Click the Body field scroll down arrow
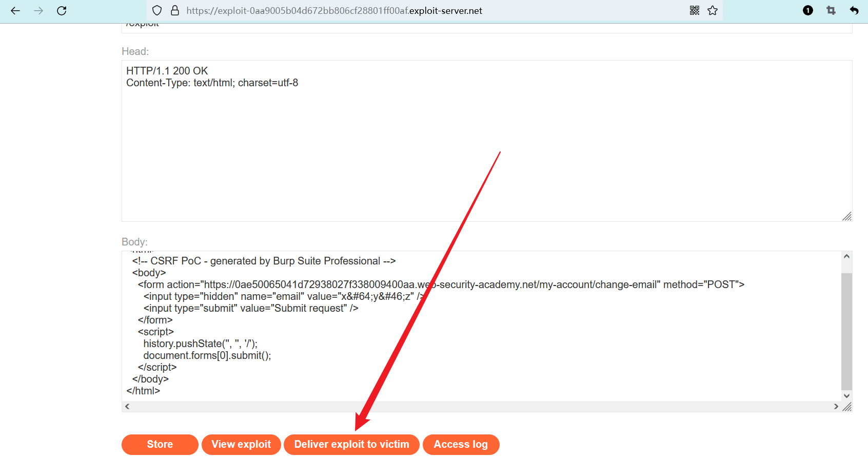Screen dimensions: 868x475 pos(846,396)
